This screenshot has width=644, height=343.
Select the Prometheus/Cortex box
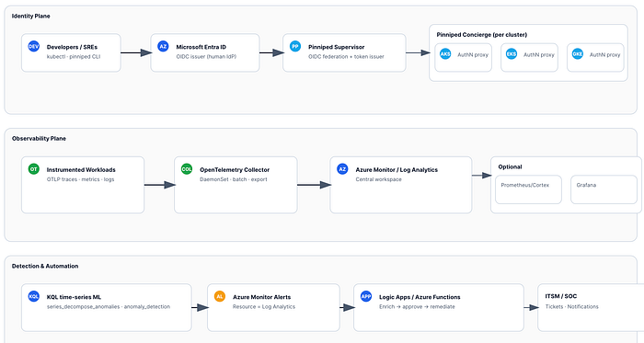pyautogui.click(x=528, y=189)
